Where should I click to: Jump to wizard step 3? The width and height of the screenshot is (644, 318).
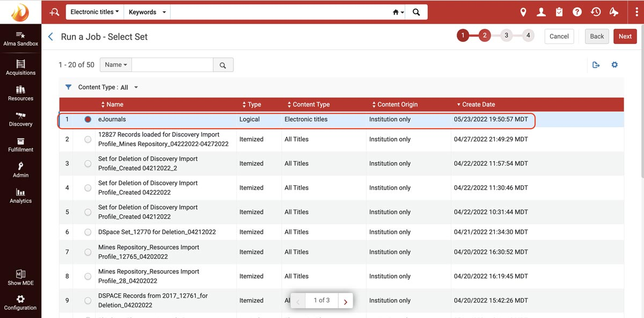click(506, 35)
